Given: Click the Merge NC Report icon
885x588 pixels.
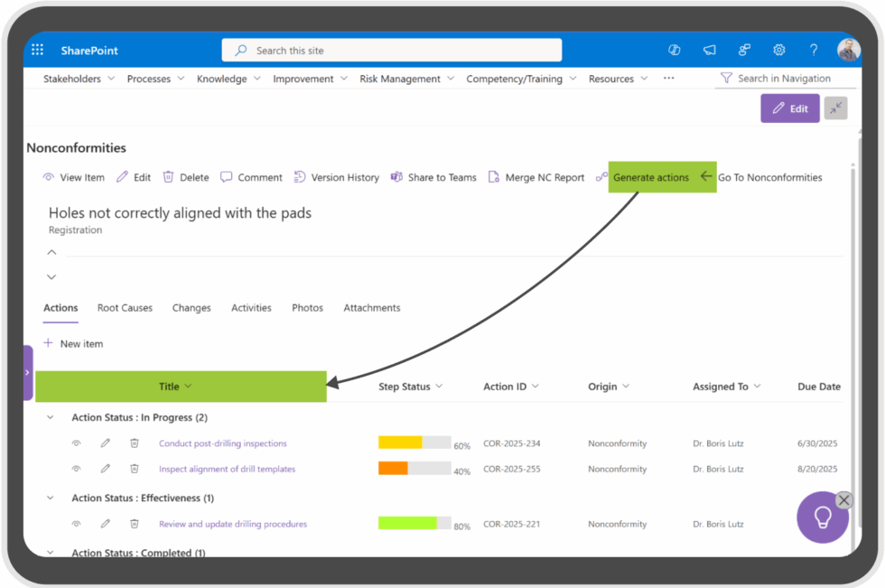Looking at the screenshot, I should point(492,177).
